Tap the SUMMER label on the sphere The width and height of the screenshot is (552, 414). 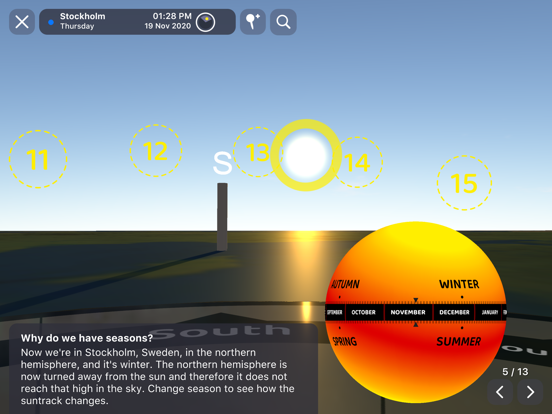(x=458, y=341)
